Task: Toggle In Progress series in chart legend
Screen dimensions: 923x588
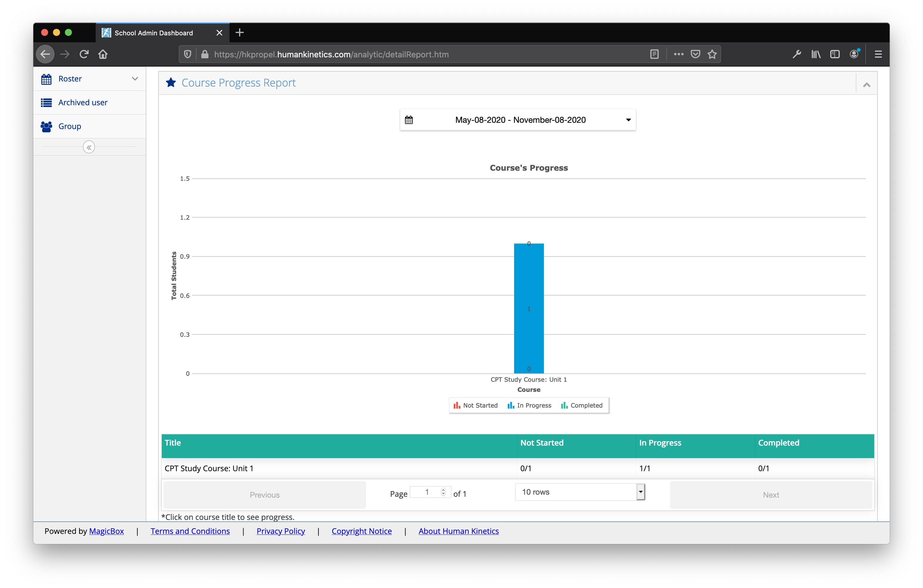Action: 529,405
